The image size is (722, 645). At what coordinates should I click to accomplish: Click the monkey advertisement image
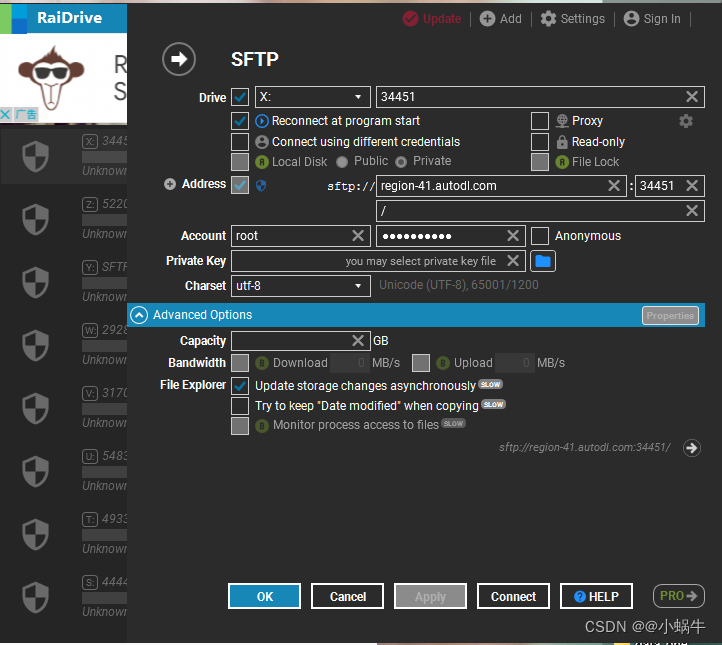tap(51, 77)
